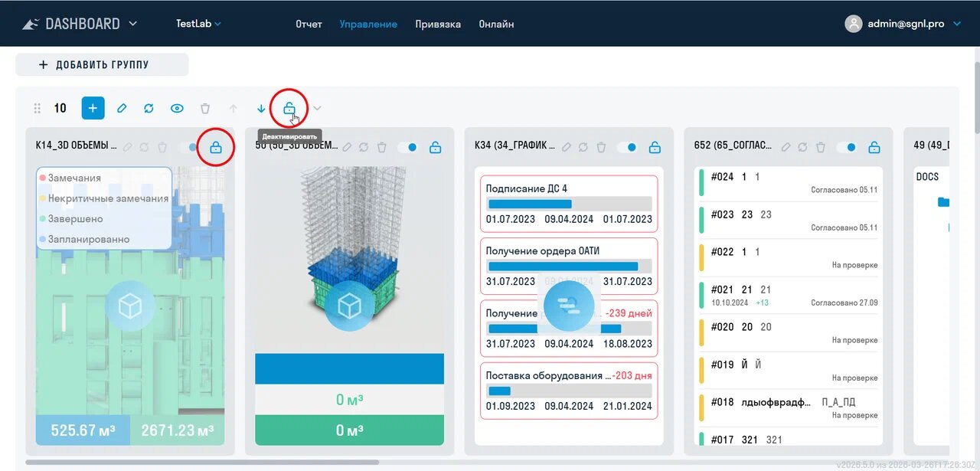Click pencil icon on 652 card
The height and width of the screenshot is (471, 980).
tap(786, 147)
